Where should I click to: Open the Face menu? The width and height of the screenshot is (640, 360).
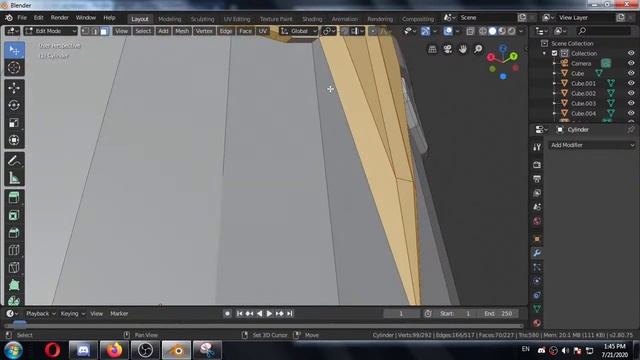click(245, 31)
